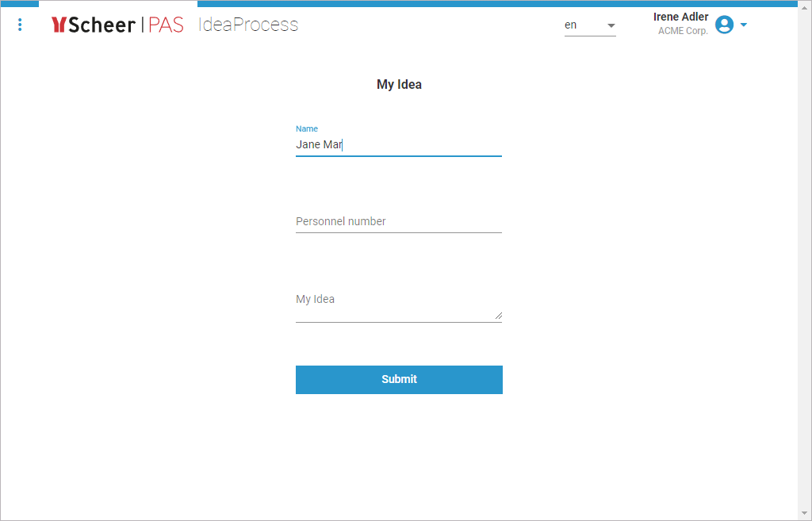
Task: Click the blue user avatar icon
Action: [x=724, y=25]
